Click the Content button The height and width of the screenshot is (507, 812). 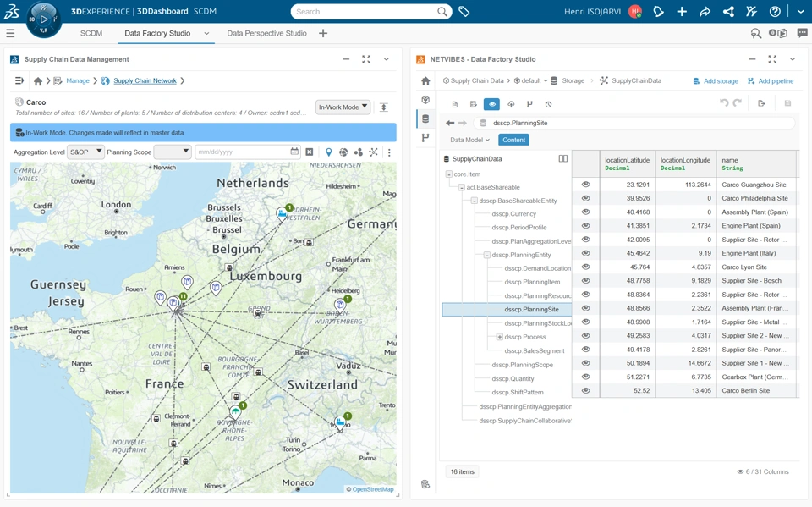[x=513, y=140]
